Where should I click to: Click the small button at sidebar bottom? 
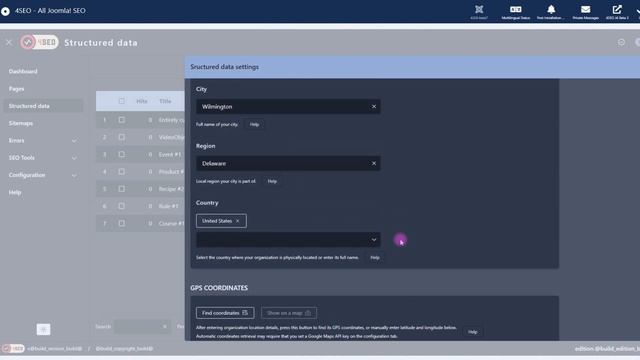[x=43, y=329]
